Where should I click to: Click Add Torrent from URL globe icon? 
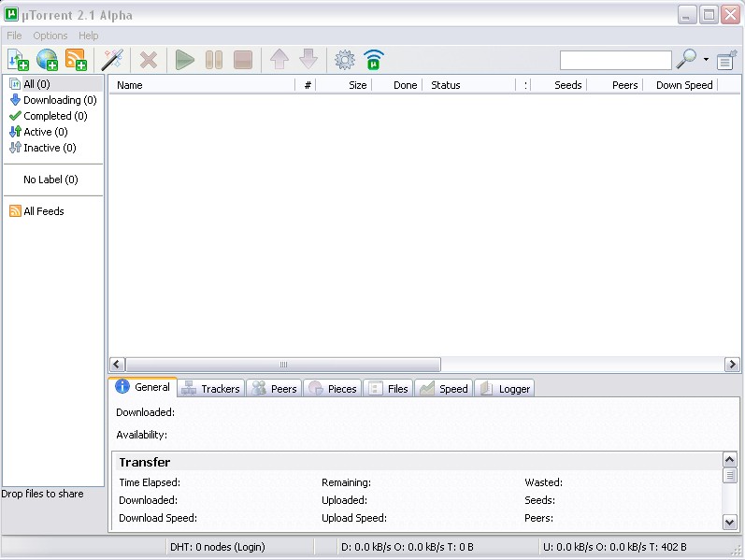click(47, 60)
